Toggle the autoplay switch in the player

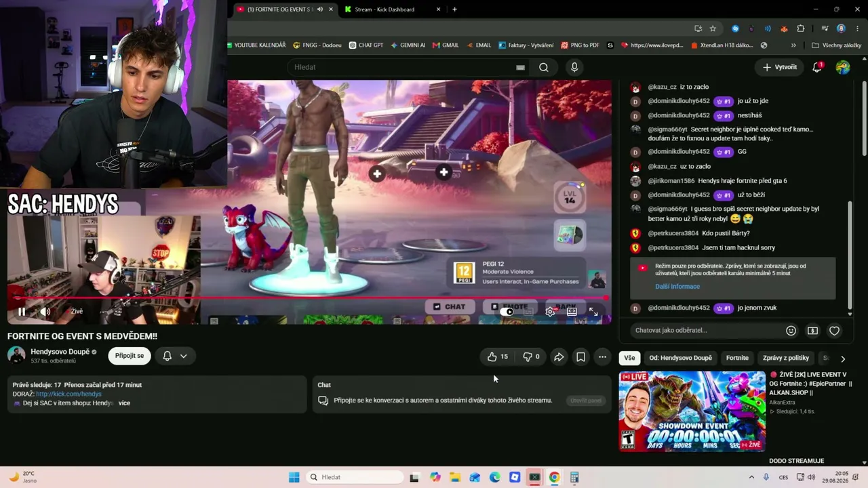[x=508, y=312]
